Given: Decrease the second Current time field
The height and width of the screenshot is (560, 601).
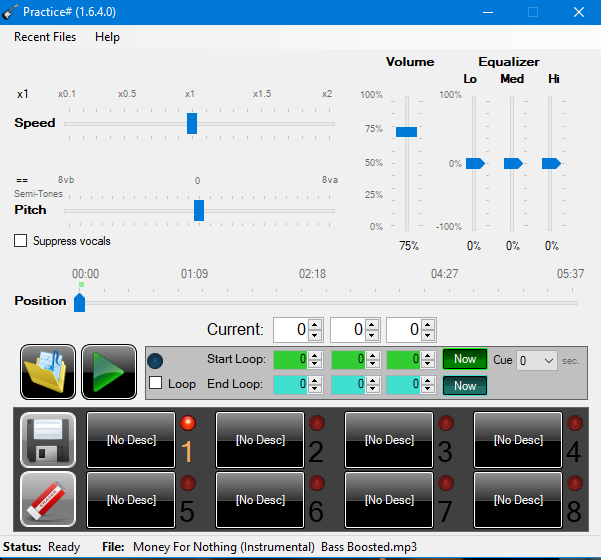Looking at the screenshot, I should (372, 335).
